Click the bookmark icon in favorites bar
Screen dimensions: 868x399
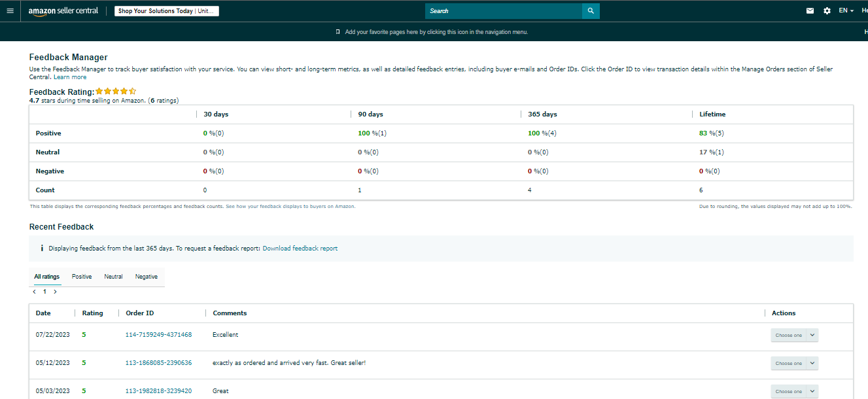[x=338, y=31]
